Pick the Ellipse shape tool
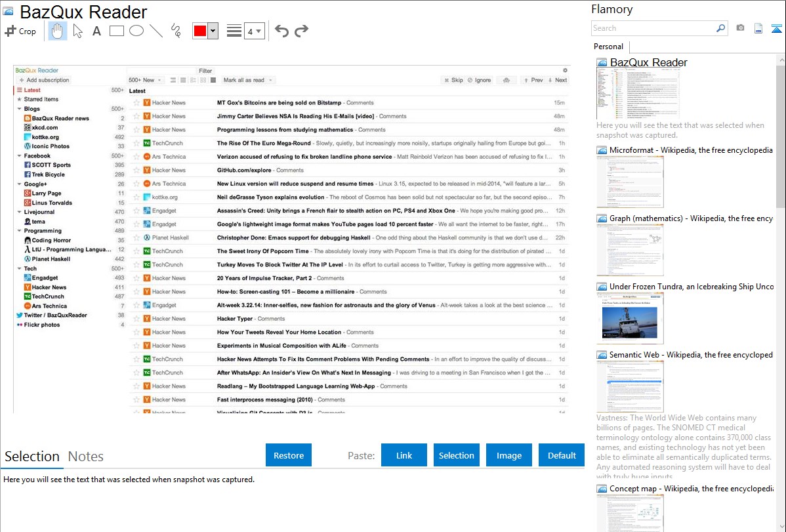Viewport: 786px width, 532px height. click(x=136, y=31)
